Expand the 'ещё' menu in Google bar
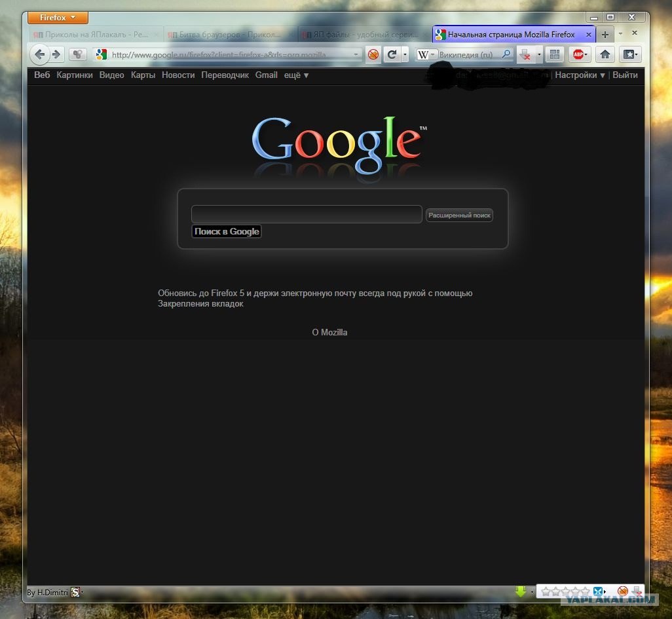 coord(296,75)
